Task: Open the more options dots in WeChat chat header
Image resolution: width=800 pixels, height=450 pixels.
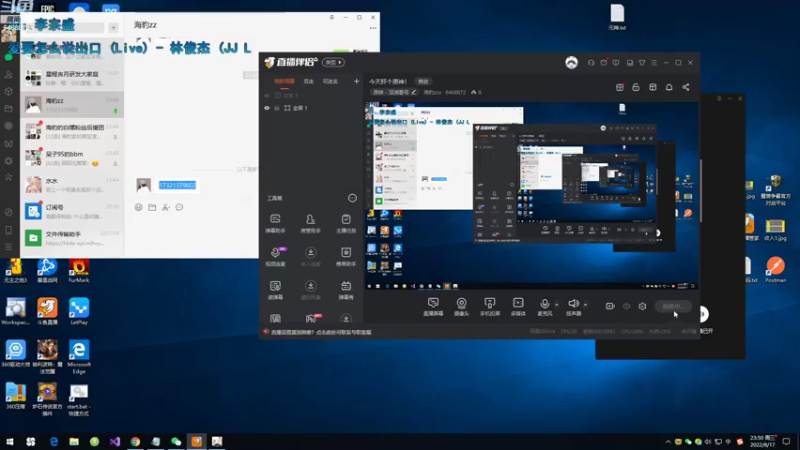Action: point(373,28)
